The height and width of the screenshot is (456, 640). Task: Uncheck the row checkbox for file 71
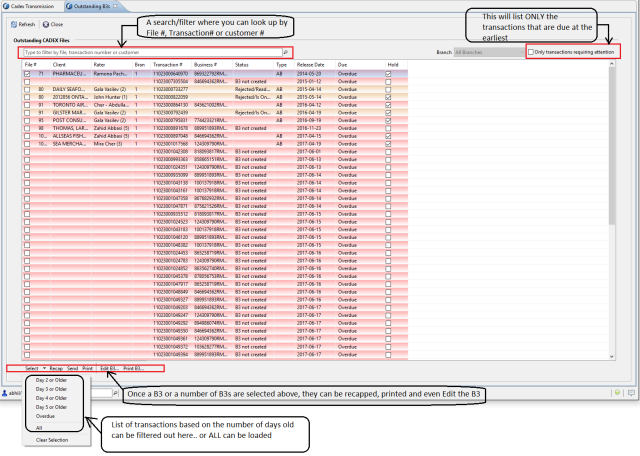[x=27, y=74]
